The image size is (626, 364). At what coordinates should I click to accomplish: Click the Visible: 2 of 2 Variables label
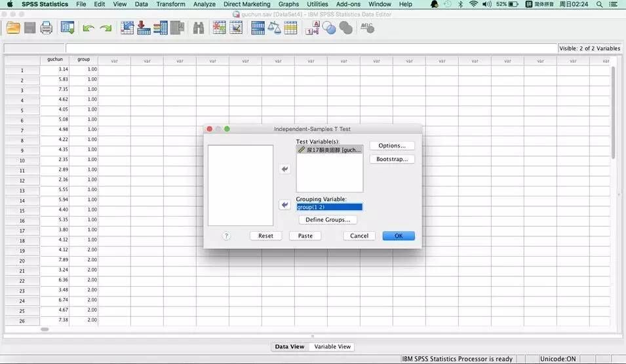(590, 48)
